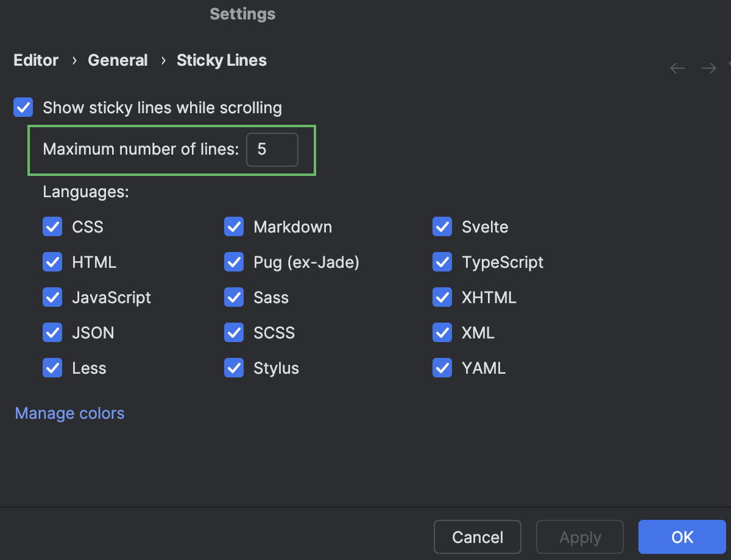
Task: Disable the CSS language checkbox
Action: (52, 226)
